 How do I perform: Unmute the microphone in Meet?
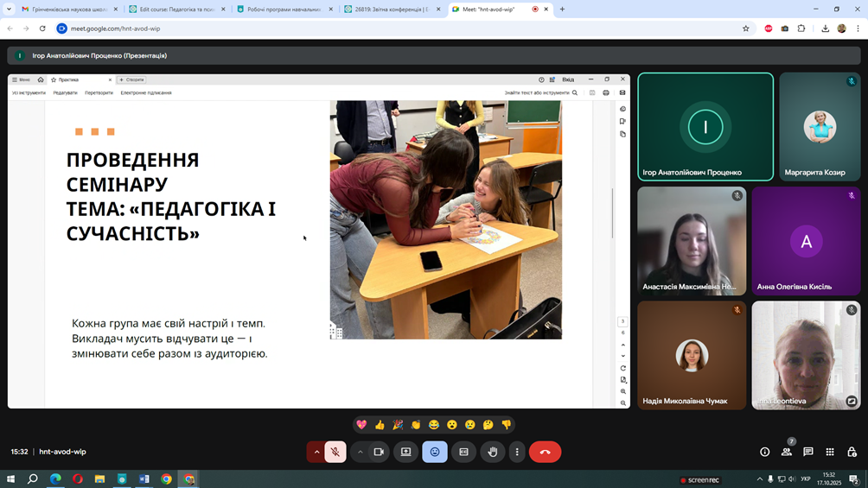click(x=335, y=452)
